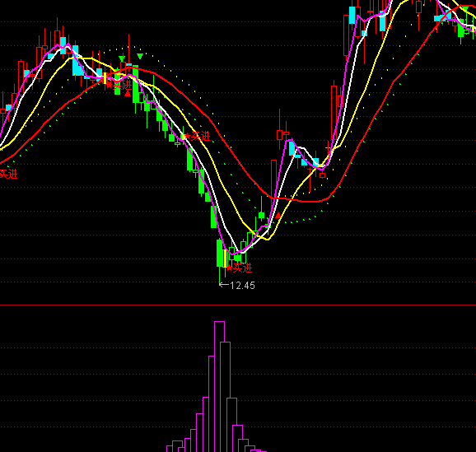The width and height of the screenshot is (476, 452).
Task: Click the long-wicked red candle at the rebound peak
Action: (x=280, y=135)
